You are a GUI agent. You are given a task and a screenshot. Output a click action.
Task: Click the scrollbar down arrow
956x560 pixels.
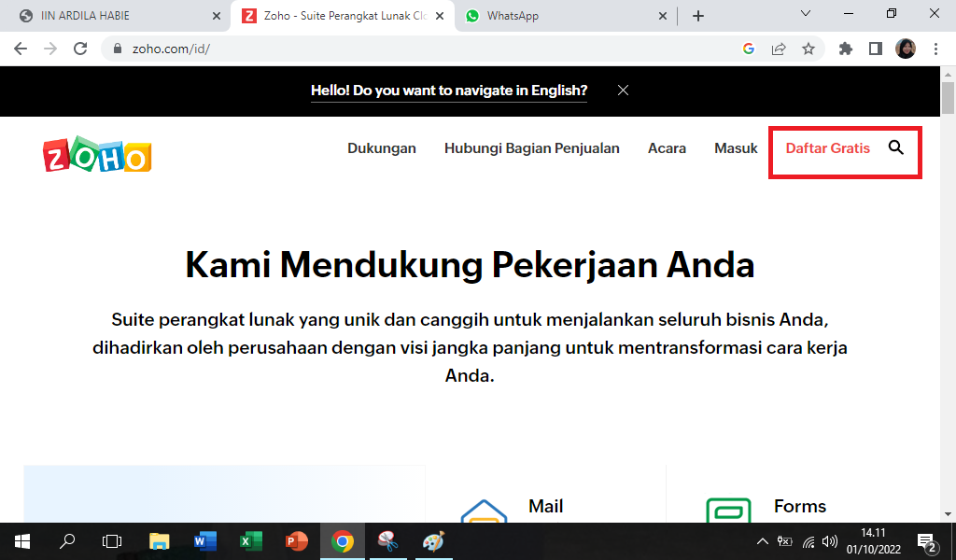[x=949, y=514]
